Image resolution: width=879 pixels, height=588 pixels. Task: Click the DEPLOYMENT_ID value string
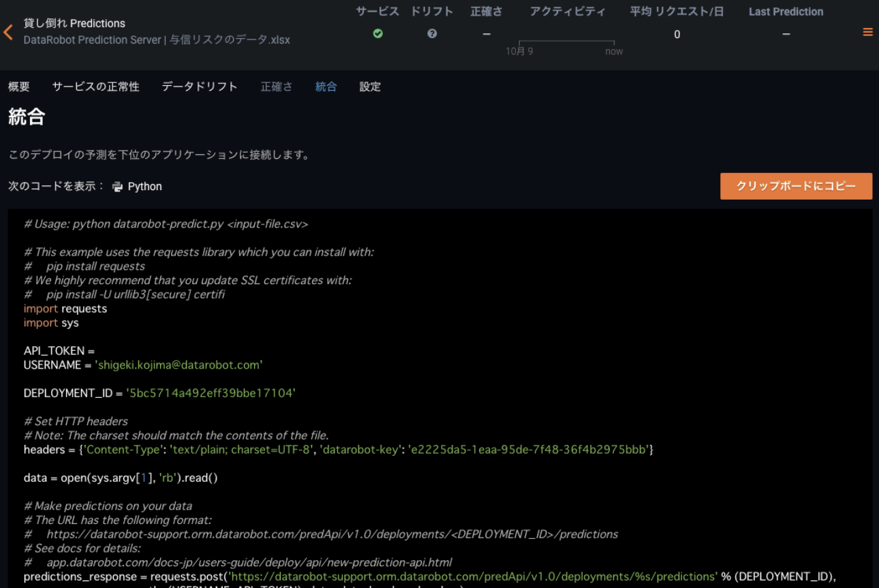click(211, 393)
